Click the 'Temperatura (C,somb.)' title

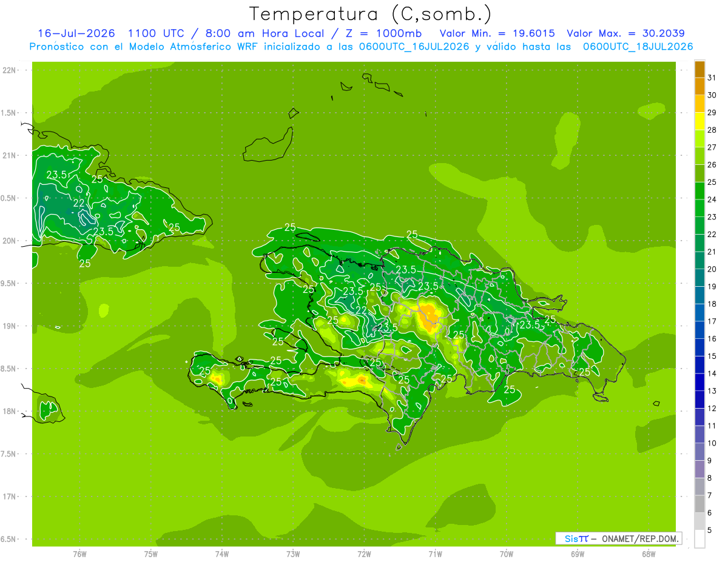point(371,14)
